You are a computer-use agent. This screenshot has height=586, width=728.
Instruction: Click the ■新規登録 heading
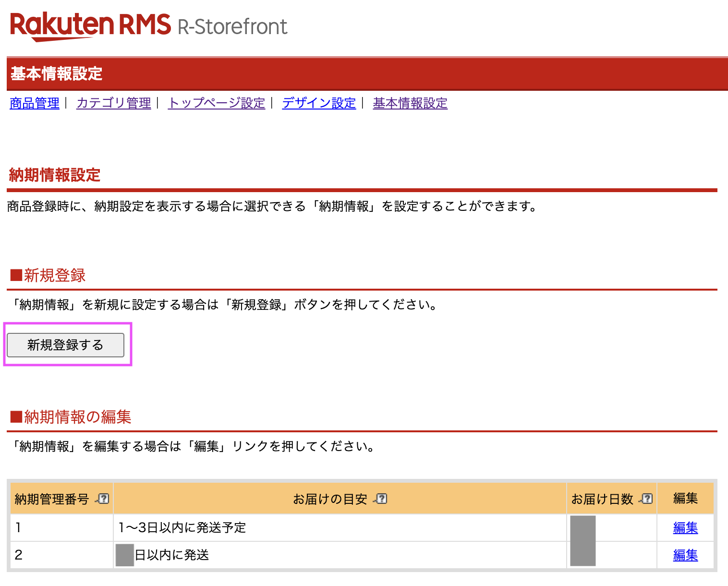[x=48, y=275]
